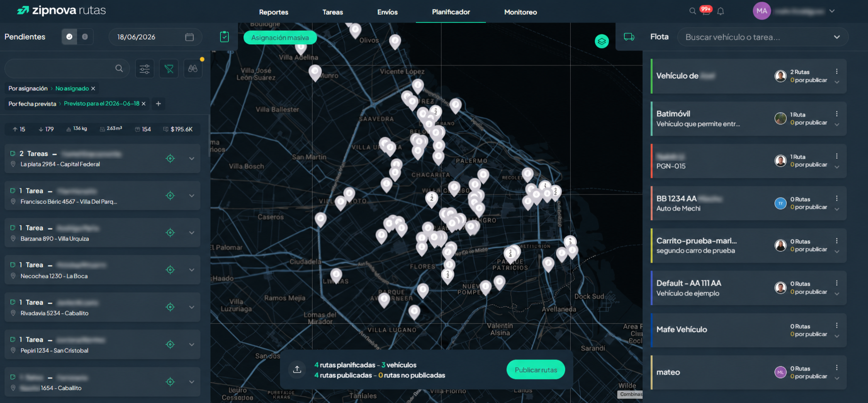
Task: Expand the Rivadavia 5234 task row
Action: (x=192, y=307)
